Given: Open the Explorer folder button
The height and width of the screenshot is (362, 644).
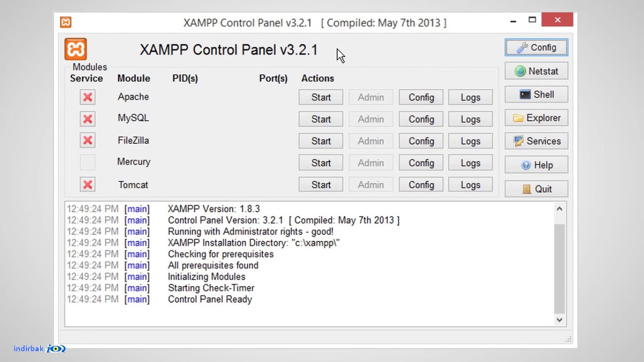Looking at the screenshot, I should [537, 118].
